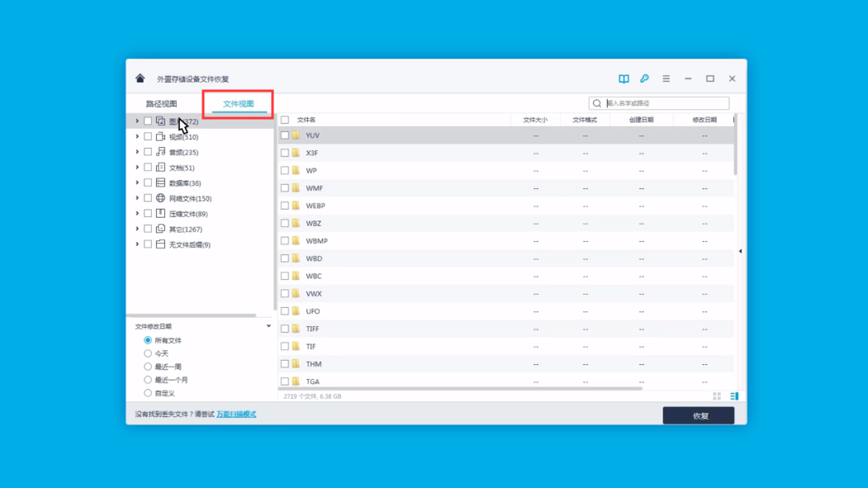The width and height of the screenshot is (868, 488).
Task: Sort by the 修改日期 column header
Action: [704, 120]
